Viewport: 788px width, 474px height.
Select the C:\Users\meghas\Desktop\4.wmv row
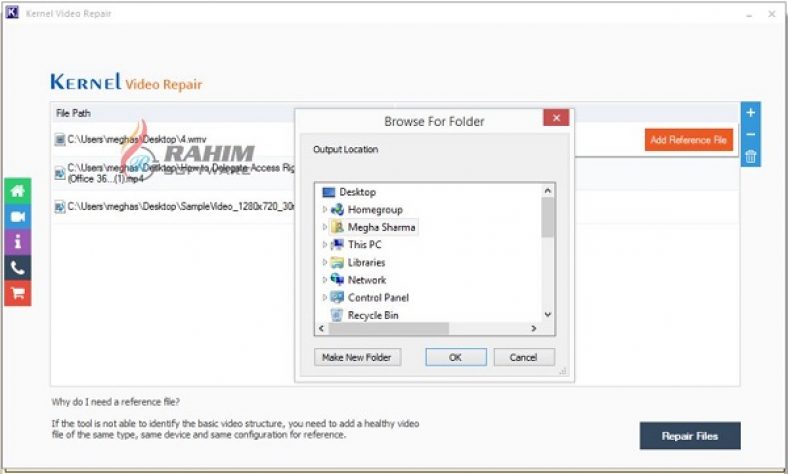[x=173, y=139]
